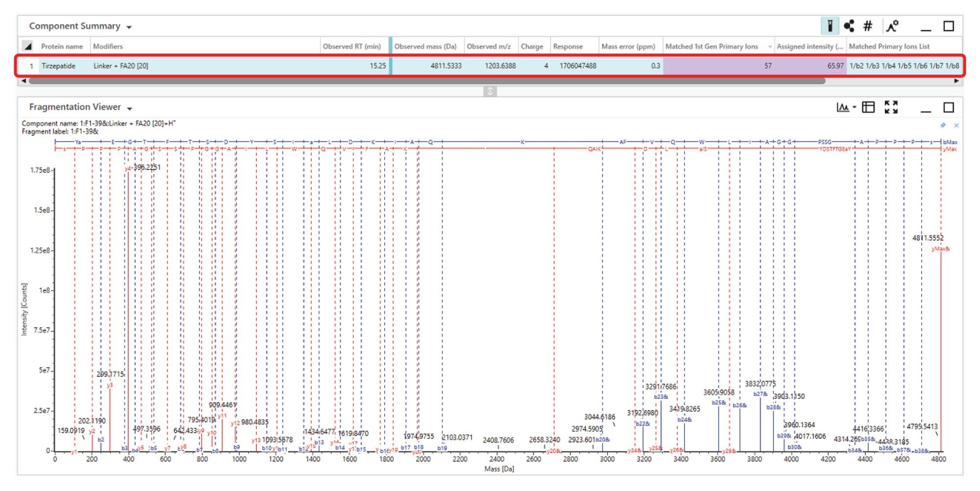This screenshot has width=980, height=491.
Task: Click the scrollbar left arrow
Action: pyautogui.click(x=24, y=81)
